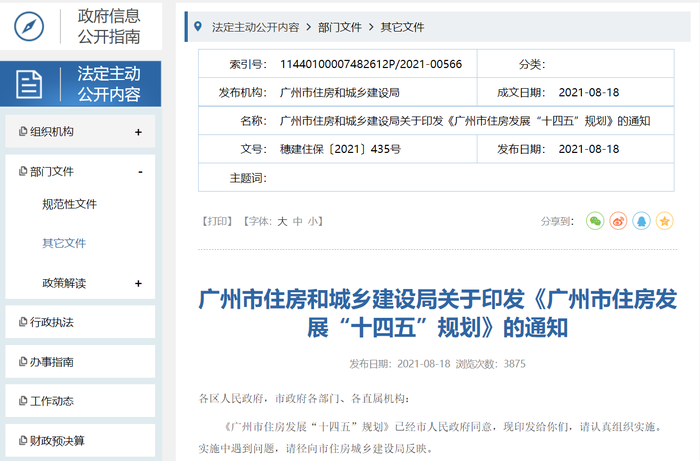The width and height of the screenshot is (700, 461).
Task: Go to 法定主动公开内容 in breadcrumb
Action: point(255,27)
